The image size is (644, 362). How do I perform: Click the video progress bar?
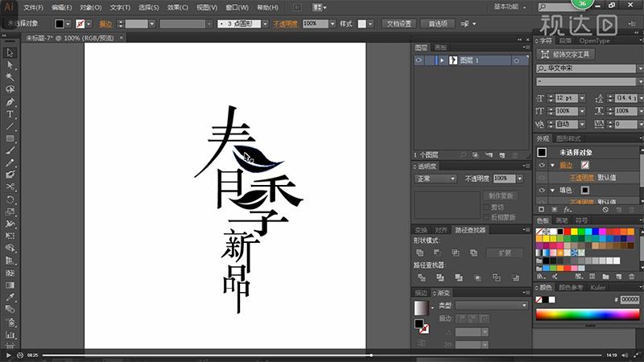point(321,356)
